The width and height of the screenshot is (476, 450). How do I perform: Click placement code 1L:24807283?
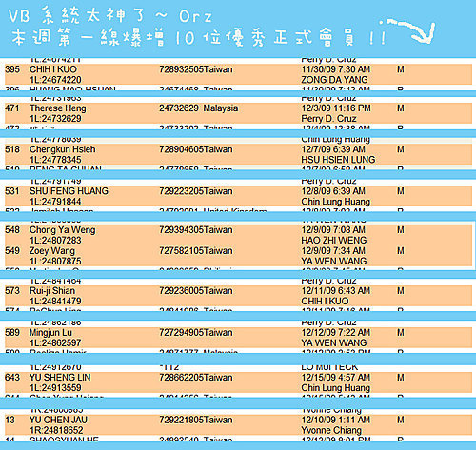(x=55, y=240)
